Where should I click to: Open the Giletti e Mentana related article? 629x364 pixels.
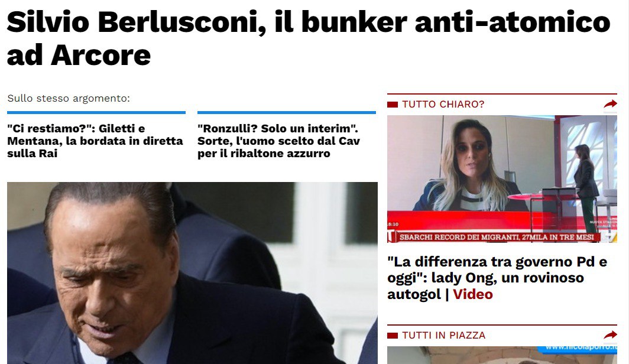coord(95,141)
